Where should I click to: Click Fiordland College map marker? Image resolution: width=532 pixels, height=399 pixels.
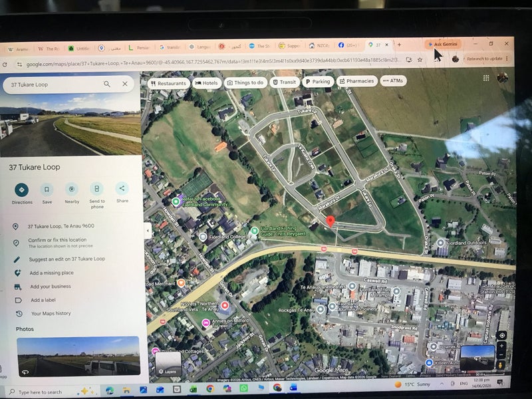203,237
